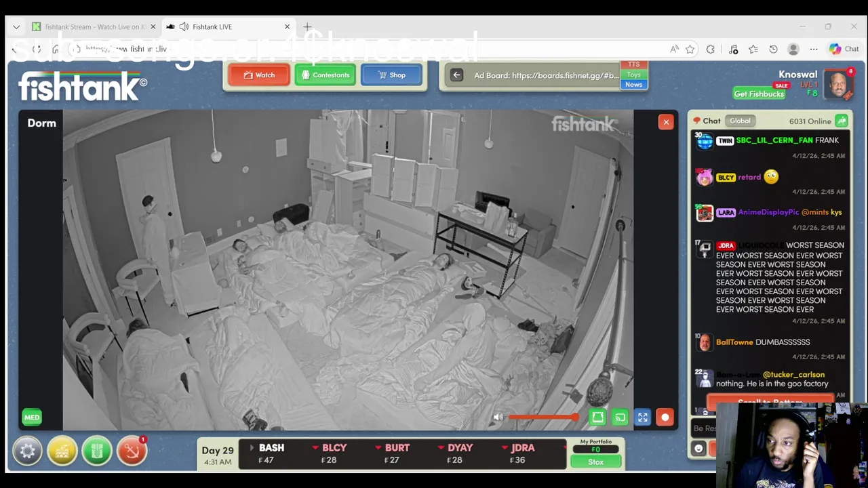Open the browser History icon
Screen dimensions: 868x488
(x=773, y=49)
